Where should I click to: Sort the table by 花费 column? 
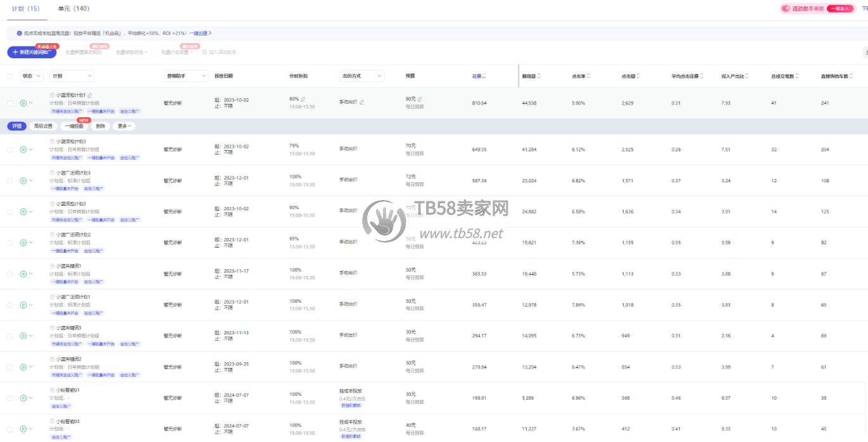[x=484, y=76]
